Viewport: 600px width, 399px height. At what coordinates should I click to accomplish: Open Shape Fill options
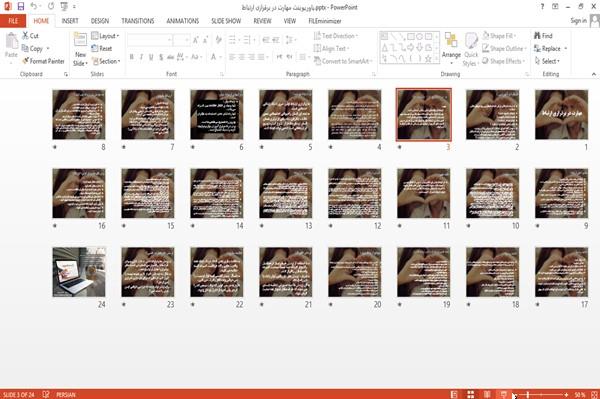coord(499,36)
